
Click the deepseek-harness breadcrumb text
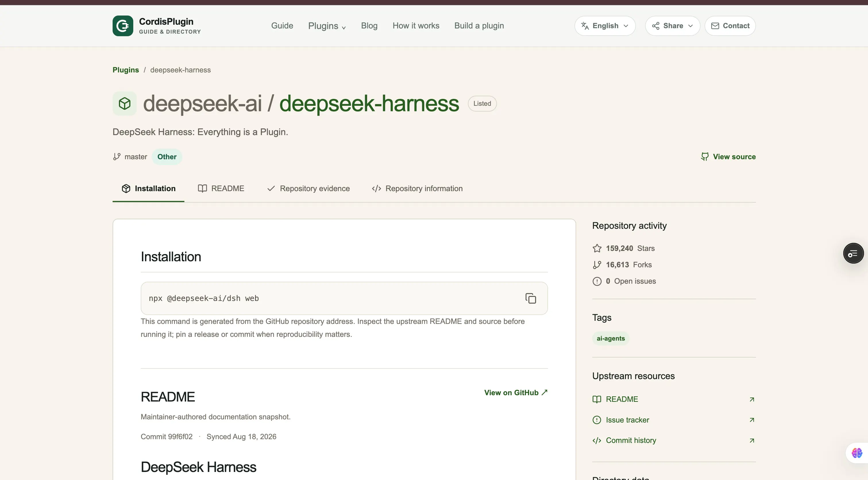pyautogui.click(x=180, y=70)
